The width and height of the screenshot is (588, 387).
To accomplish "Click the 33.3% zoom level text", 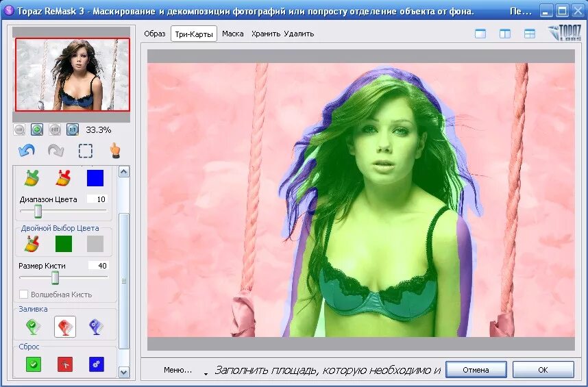I will [x=98, y=130].
